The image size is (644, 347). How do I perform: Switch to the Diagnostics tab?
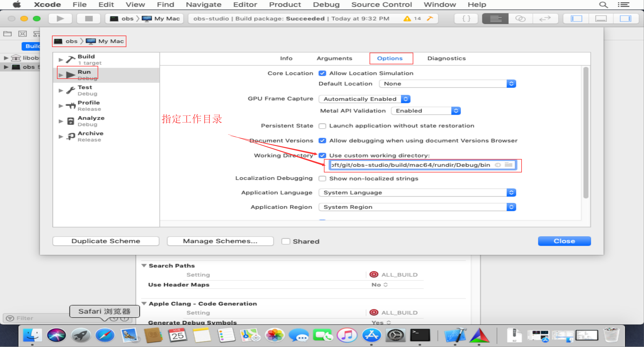[x=446, y=58]
